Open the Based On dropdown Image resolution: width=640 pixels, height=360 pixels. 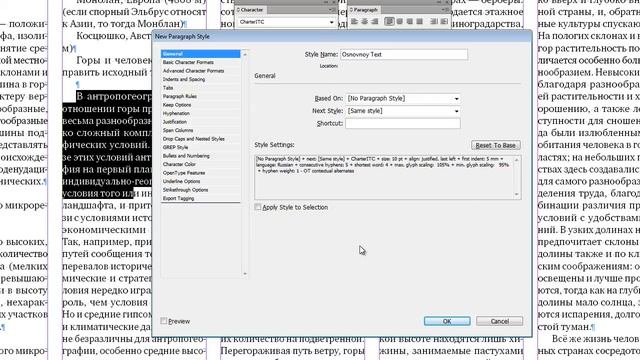(x=456, y=98)
